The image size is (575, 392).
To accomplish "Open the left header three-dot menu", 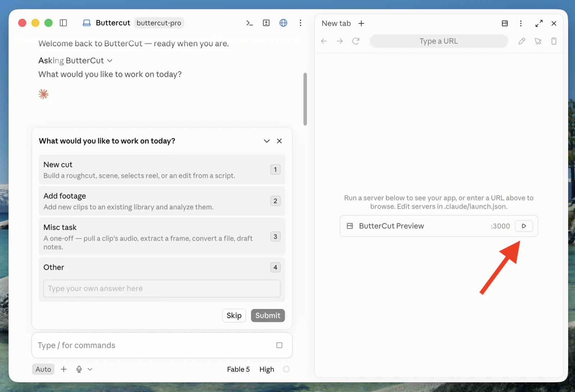I will pyautogui.click(x=300, y=23).
